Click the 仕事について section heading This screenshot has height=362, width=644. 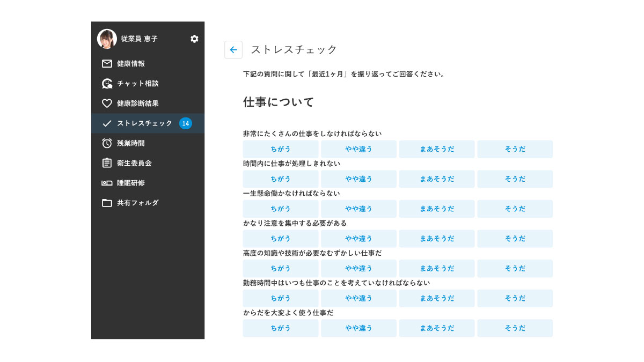tap(279, 102)
